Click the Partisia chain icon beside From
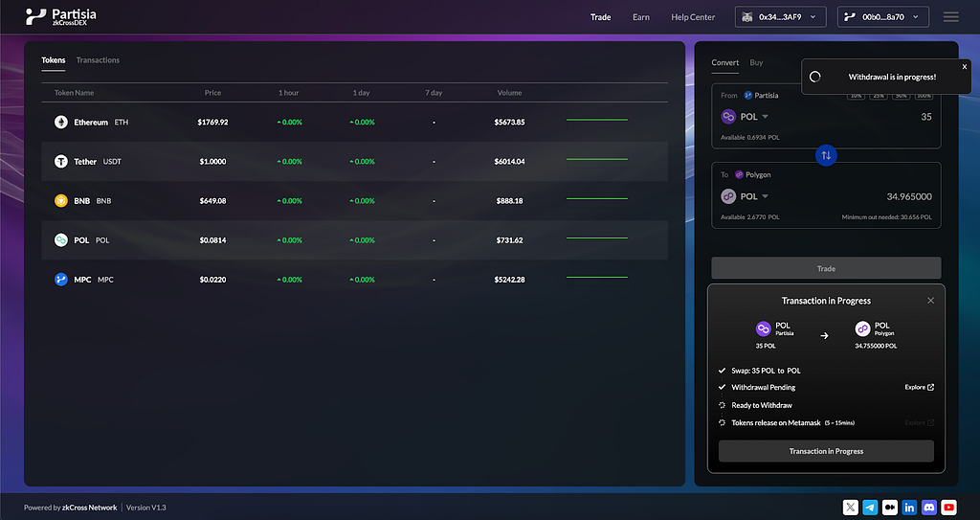 click(x=748, y=95)
